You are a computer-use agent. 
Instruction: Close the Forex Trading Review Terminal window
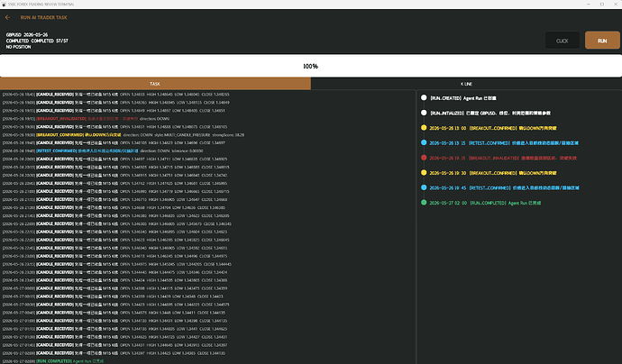tap(616, 4)
